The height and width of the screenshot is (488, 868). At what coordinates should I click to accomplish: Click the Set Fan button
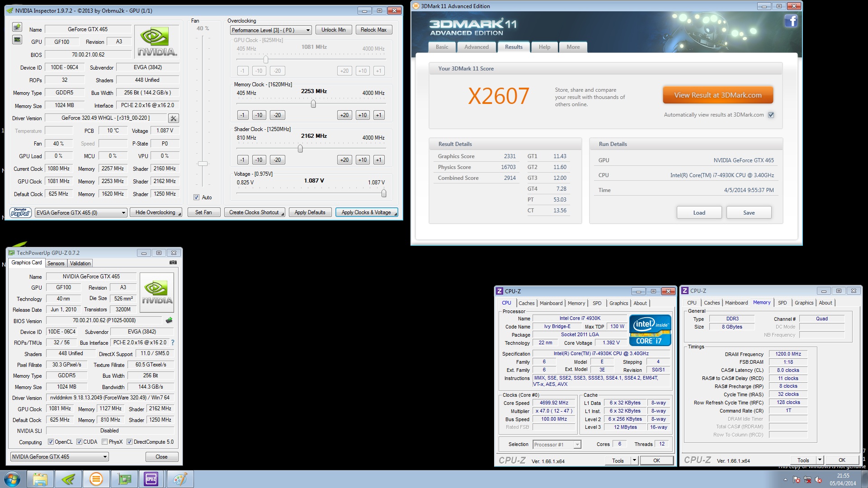203,212
